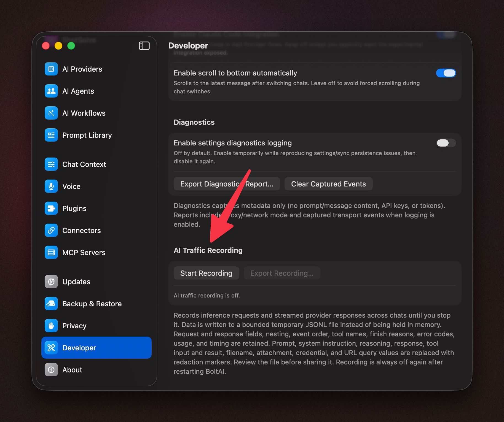
Task: Click the Diagnostics section heading
Action: click(x=194, y=122)
